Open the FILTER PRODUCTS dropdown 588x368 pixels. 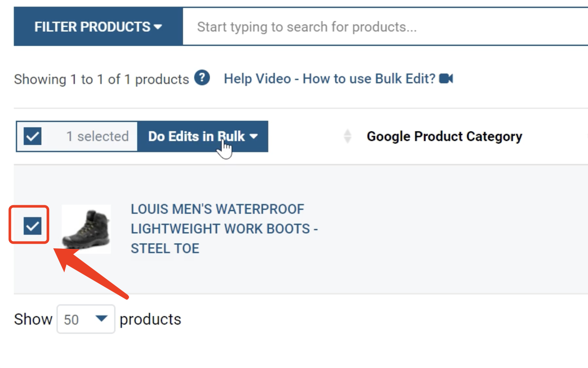click(98, 27)
